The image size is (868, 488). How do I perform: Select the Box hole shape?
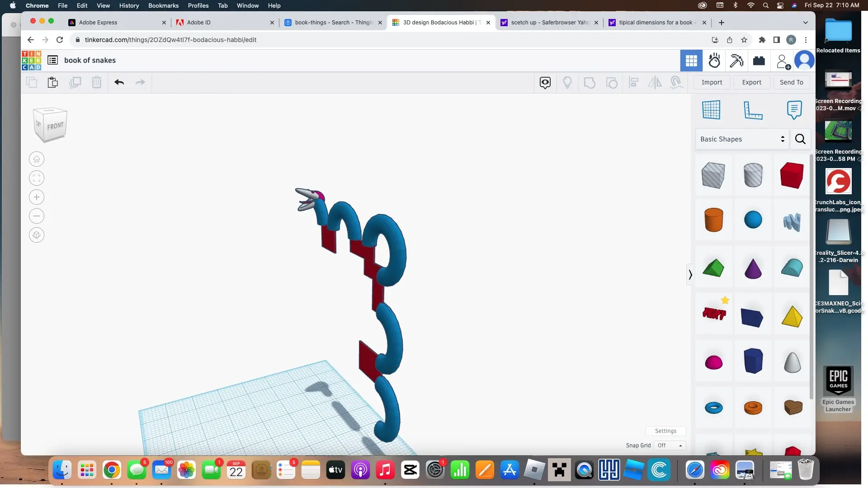[x=713, y=175]
